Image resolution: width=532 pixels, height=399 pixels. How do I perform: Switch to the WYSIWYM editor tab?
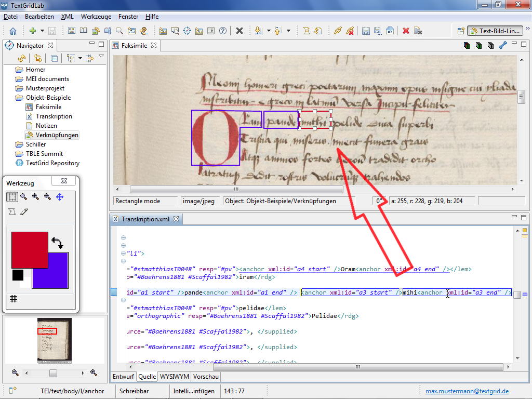[174, 377]
